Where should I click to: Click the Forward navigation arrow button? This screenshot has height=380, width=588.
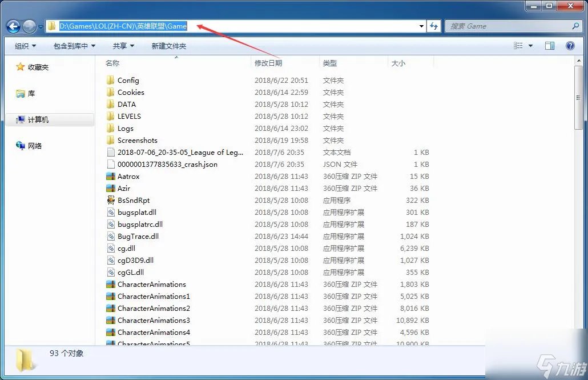(29, 26)
